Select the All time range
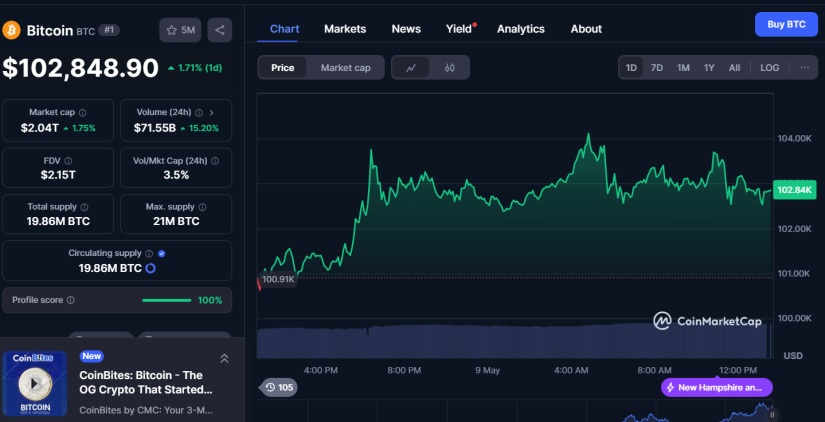The width and height of the screenshot is (825, 422). tap(735, 67)
